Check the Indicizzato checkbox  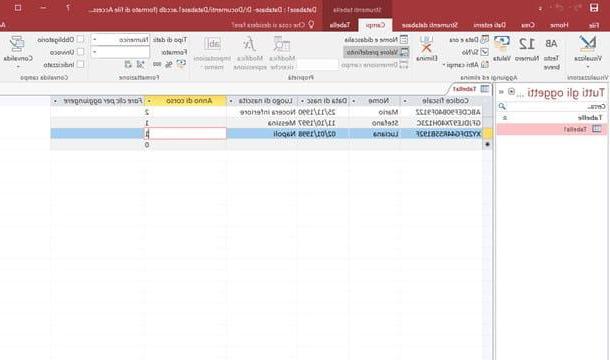[x=80, y=64]
